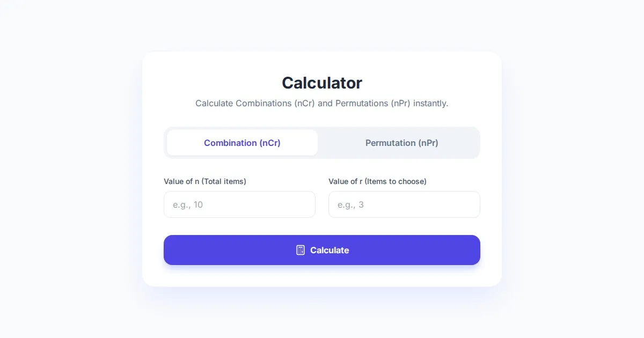Click the "e.g., 10" placeholder text
The height and width of the screenshot is (338, 644).
click(x=188, y=204)
